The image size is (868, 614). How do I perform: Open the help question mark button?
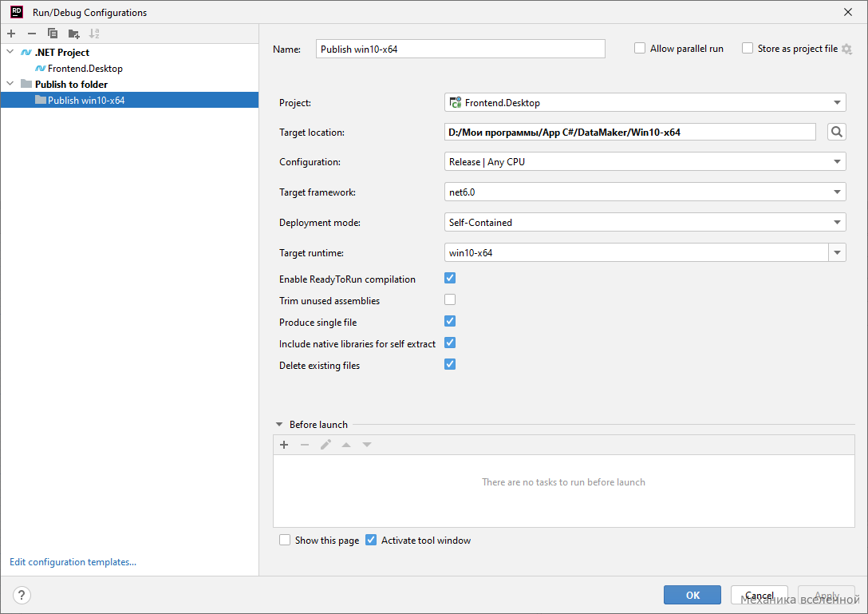[x=22, y=595]
